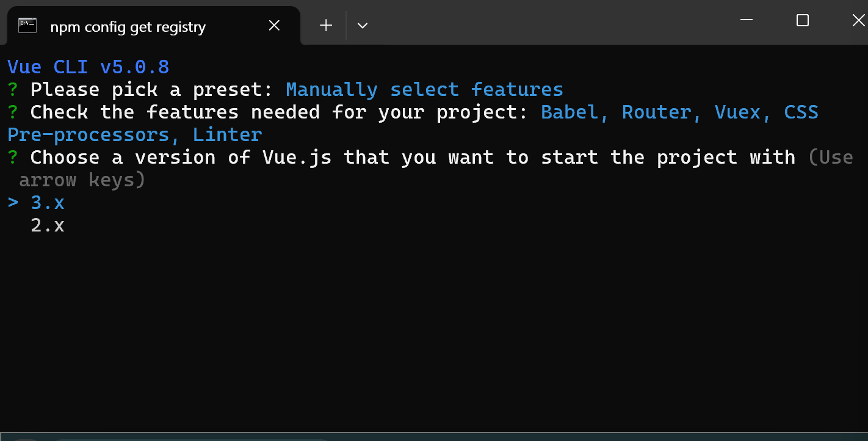The width and height of the screenshot is (868, 441).
Task: Click the green question mark before Vue.js version prompt
Action: coord(13,158)
